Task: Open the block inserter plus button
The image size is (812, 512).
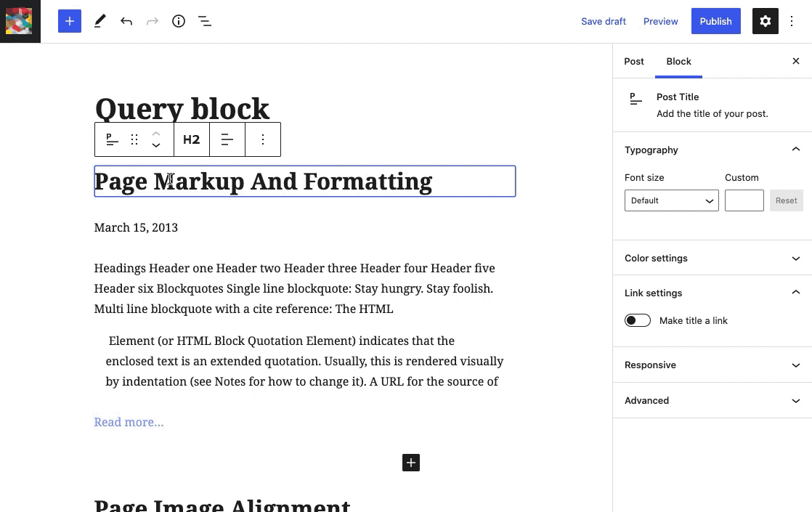Action: [x=70, y=21]
